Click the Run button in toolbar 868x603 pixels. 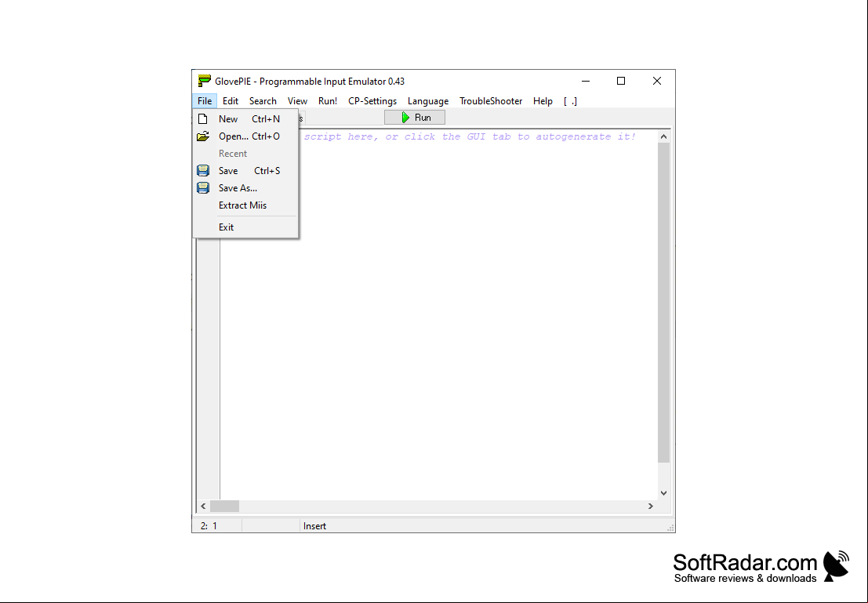coord(415,118)
